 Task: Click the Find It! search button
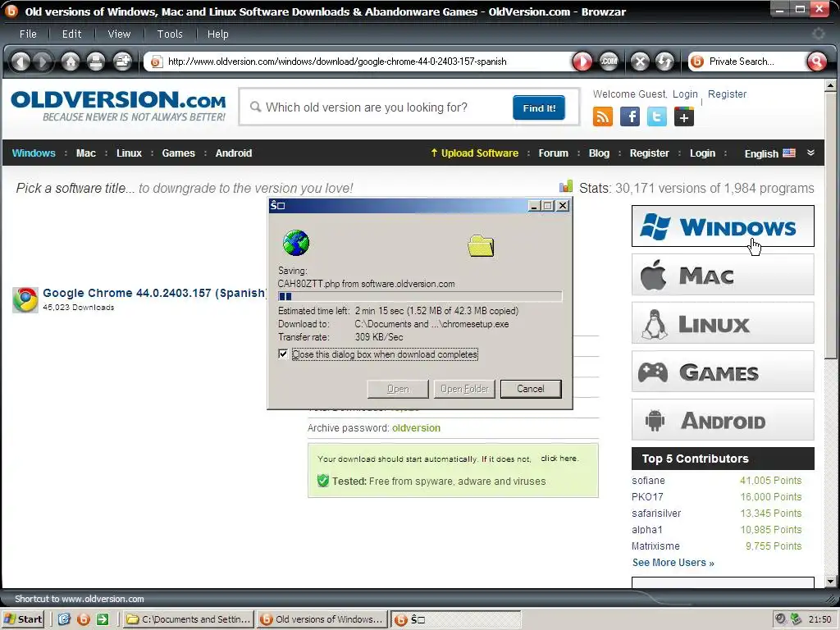(539, 107)
